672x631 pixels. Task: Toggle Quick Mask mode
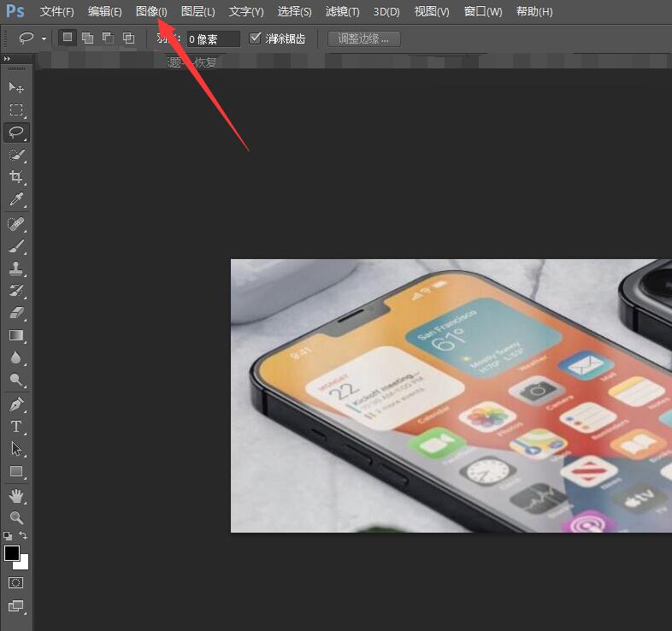pos(16,582)
